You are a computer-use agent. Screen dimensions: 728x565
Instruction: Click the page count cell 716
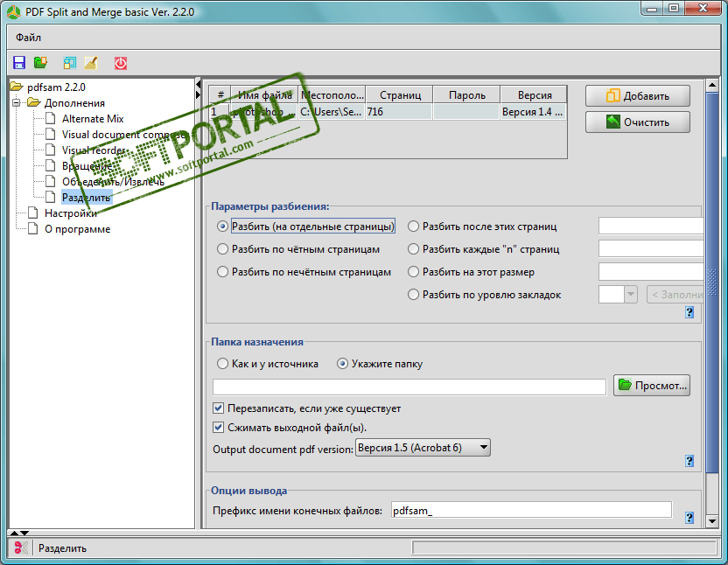point(399,112)
